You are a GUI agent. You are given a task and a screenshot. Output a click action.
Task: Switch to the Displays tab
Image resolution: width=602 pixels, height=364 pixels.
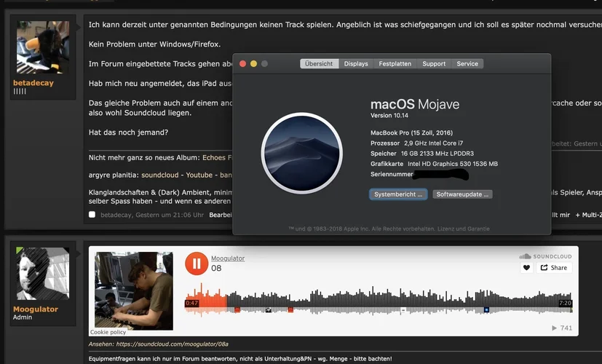point(356,64)
